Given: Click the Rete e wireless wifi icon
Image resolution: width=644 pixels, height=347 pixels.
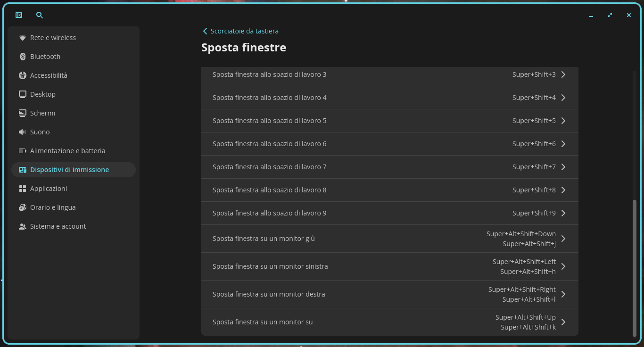Looking at the screenshot, I should click(22, 38).
